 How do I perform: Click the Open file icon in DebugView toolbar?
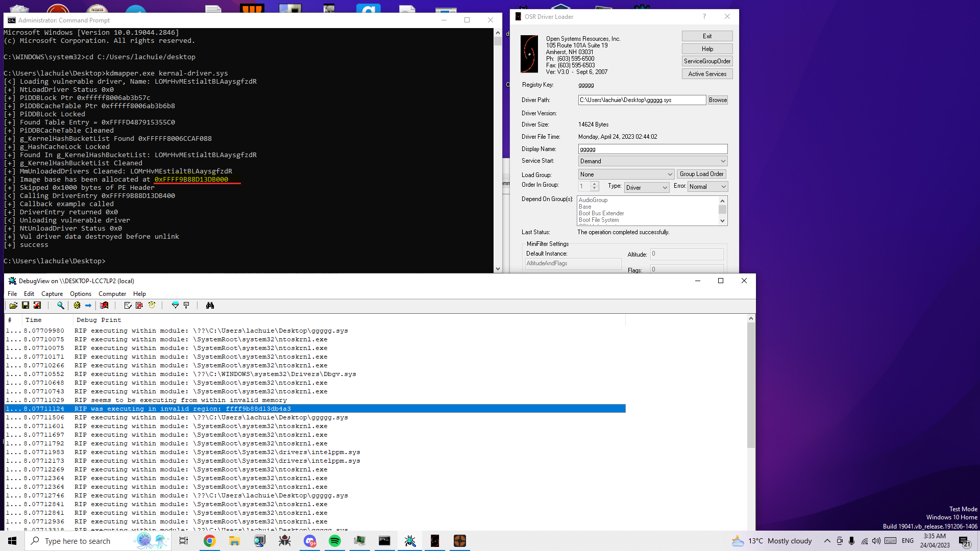(13, 305)
